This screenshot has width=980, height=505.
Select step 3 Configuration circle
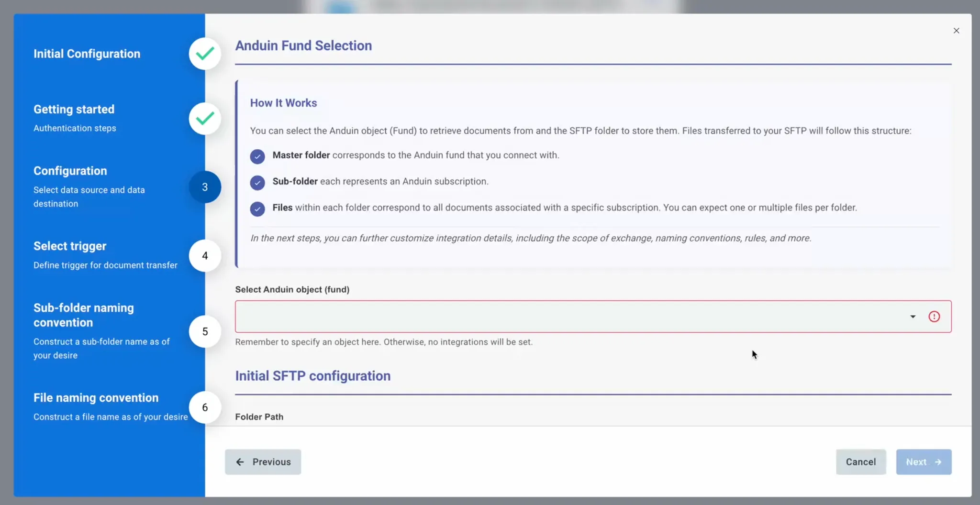click(205, 187)
